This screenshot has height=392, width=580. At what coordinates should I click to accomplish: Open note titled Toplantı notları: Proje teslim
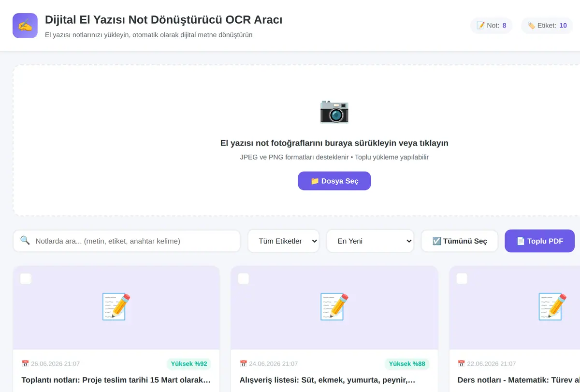tap(116, 380)
